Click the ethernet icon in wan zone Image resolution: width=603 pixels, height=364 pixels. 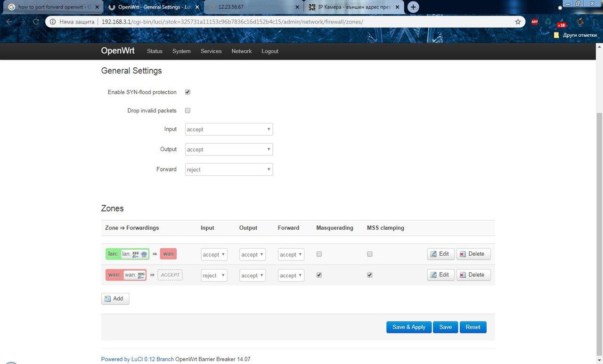[141, 275]
